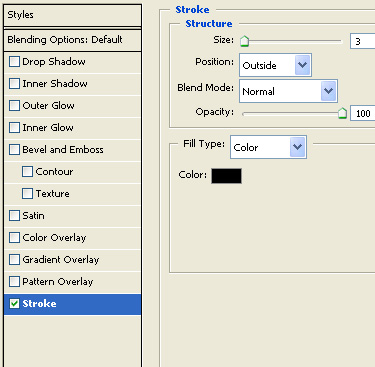Expand the Blend Mode dropdown showing Normal

tap(288, 91)
